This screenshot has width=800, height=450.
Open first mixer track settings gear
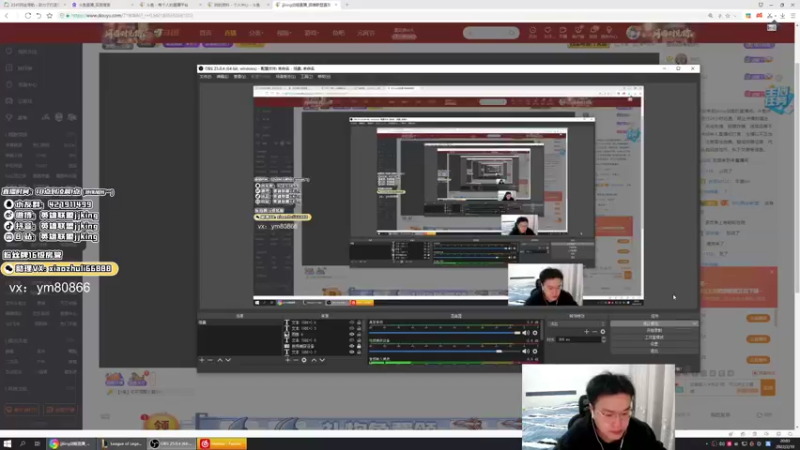click(x=535, y=333)
